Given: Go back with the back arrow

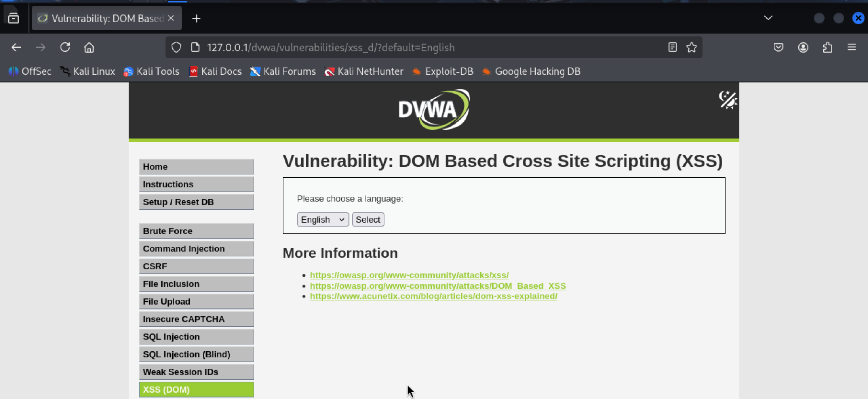Looking at the screenshot, I should click(16, 48).
